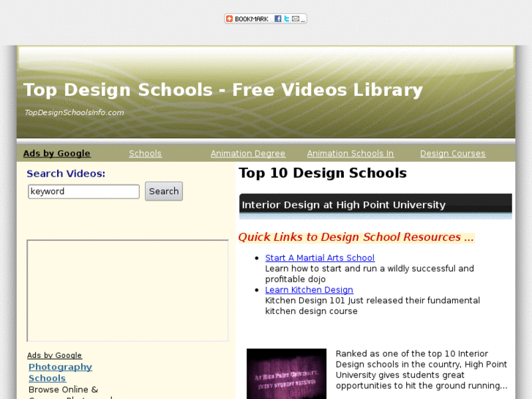Share by email envelope icon
Screen dimensions: 532x399
pos(296,19)
